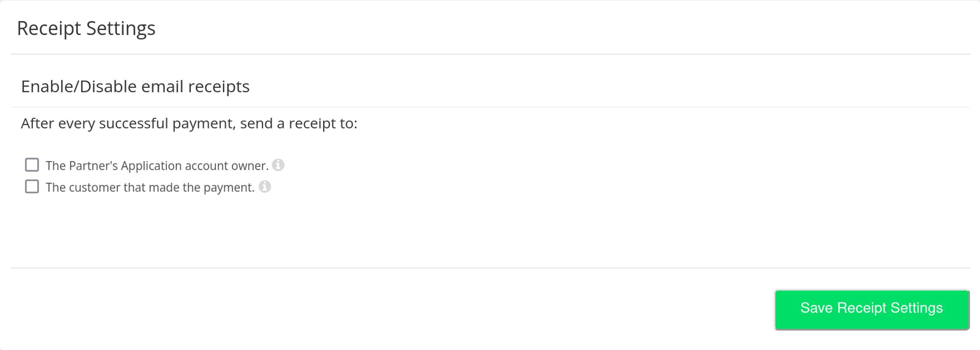Viewport: 980px width, 350px height.
Task: Toggle the first receipt recipient checkbox
Action: tap(32, 165)
